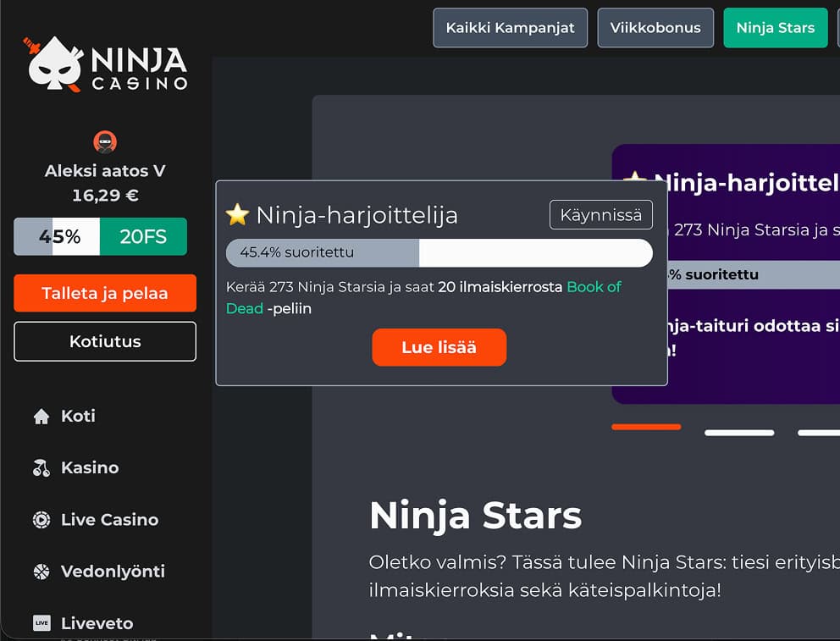This screenshot has width=840, height=641.
Task: Click the Koti home icon
Action: click(41, 416)
